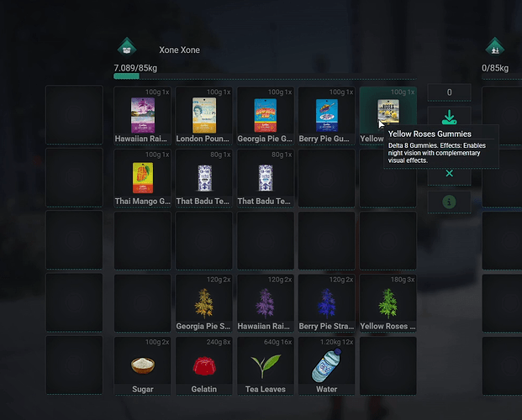
Task: Select the Berry Pie strain plant
Action: (327, 303)
